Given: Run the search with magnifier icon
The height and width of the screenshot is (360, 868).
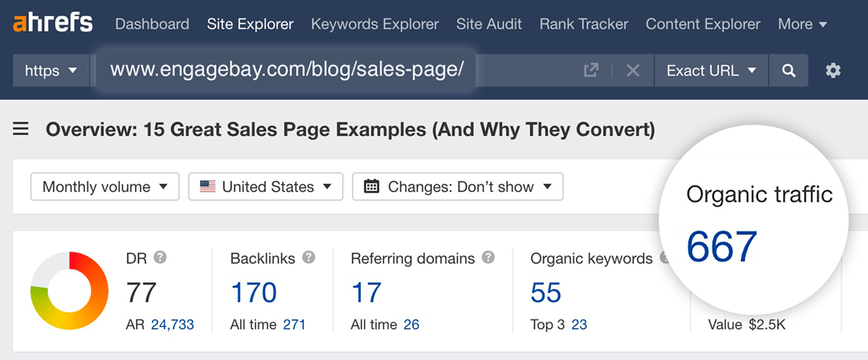Looking at the screenshot, I should pos(789,70).
